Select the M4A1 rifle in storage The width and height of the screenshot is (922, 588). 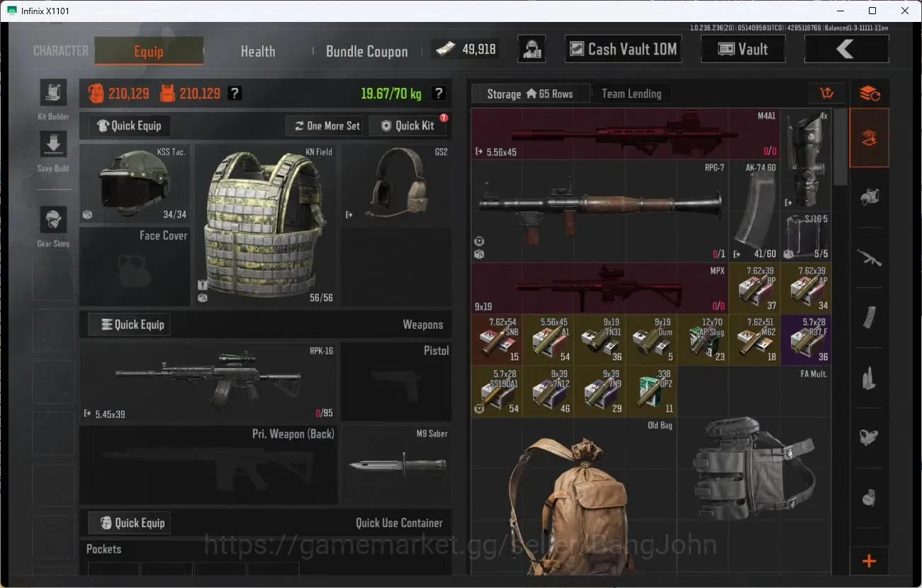pos(626,133)
